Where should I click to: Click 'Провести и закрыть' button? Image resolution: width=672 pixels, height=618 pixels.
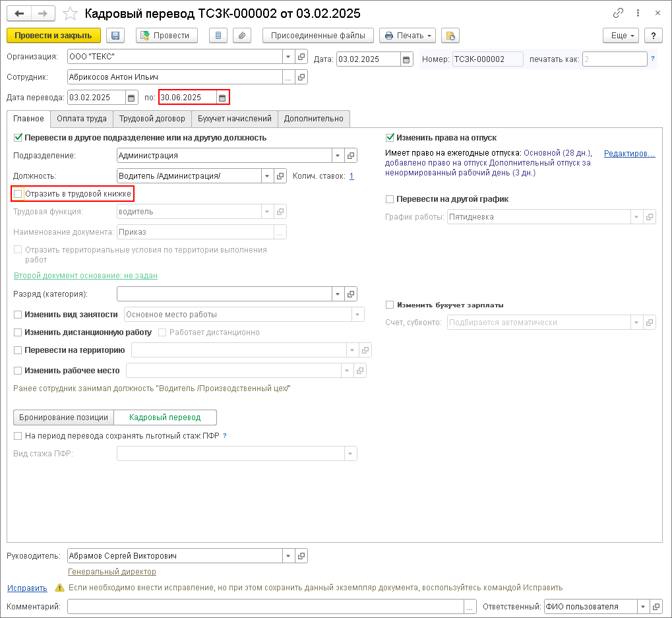point(53,36)
